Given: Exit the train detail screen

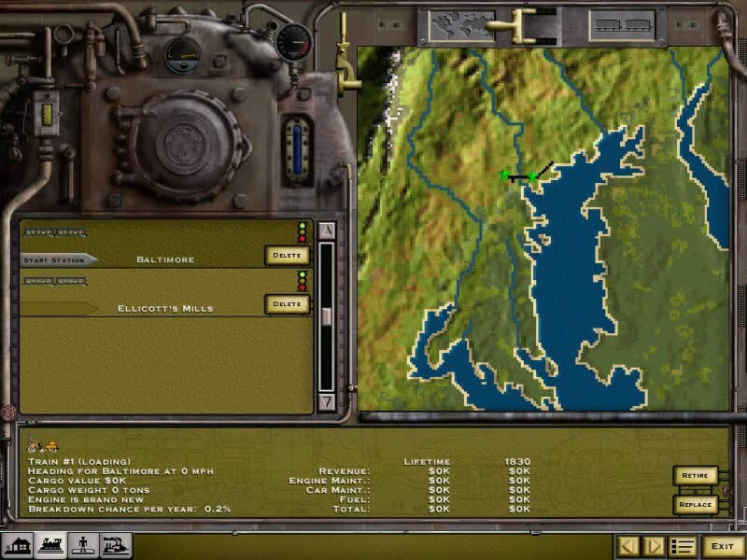Looking at the screenshot, I should 722,546.
